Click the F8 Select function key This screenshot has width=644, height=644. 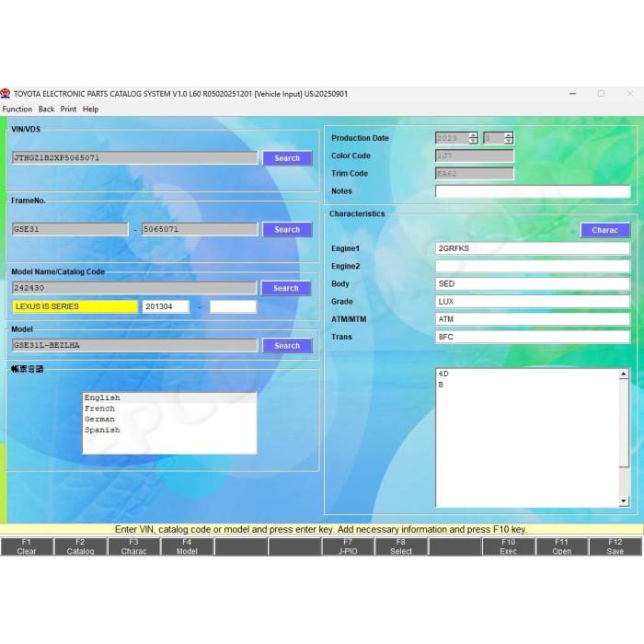[401, 546]
